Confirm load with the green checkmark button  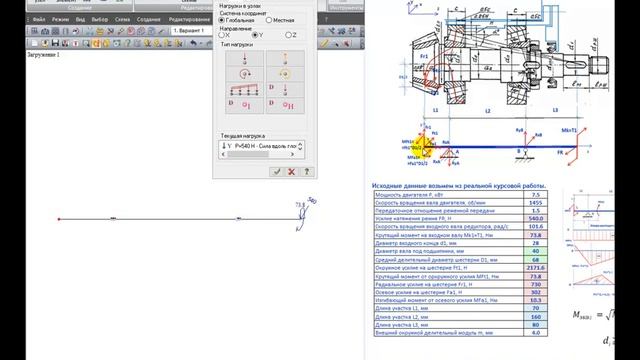(277, 172)
